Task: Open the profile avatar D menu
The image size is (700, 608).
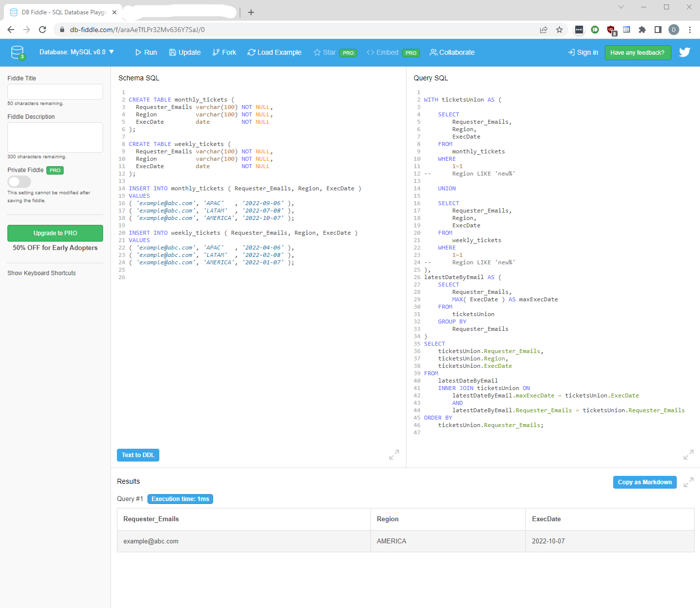Action: click(674, 30)
